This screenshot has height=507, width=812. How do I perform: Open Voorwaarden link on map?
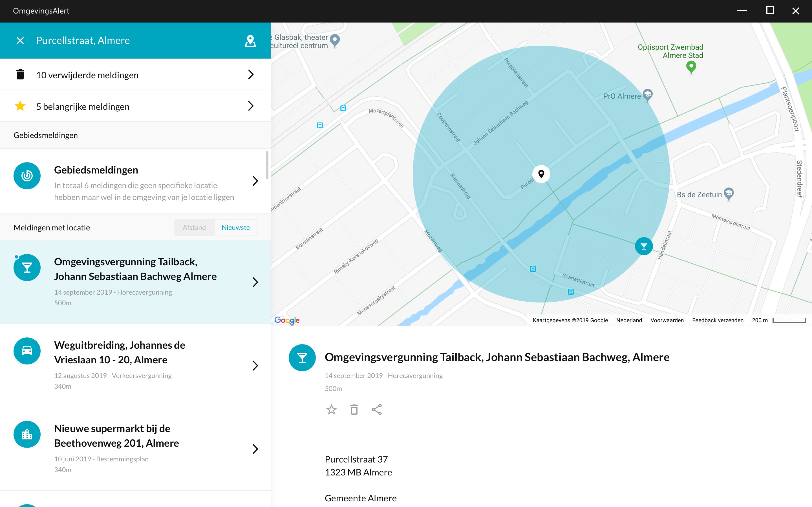pyautogui.click(x=667, y=320)
